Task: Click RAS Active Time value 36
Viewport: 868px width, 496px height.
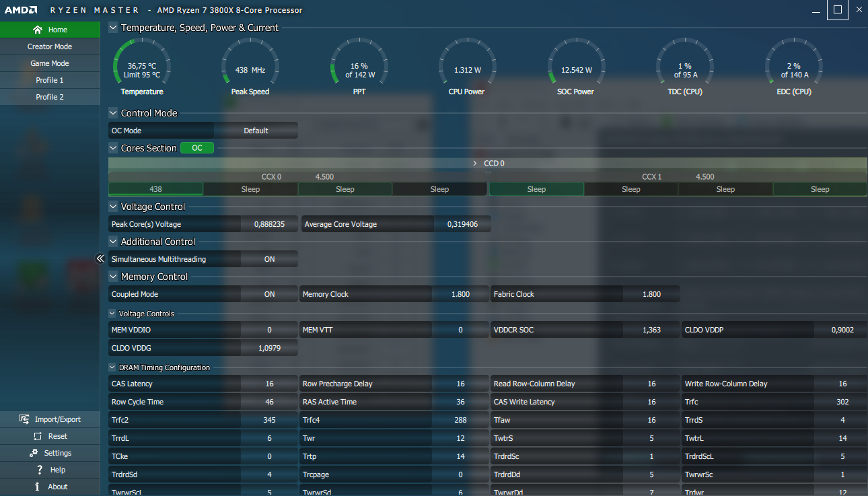Action: (x=460, y=402)
